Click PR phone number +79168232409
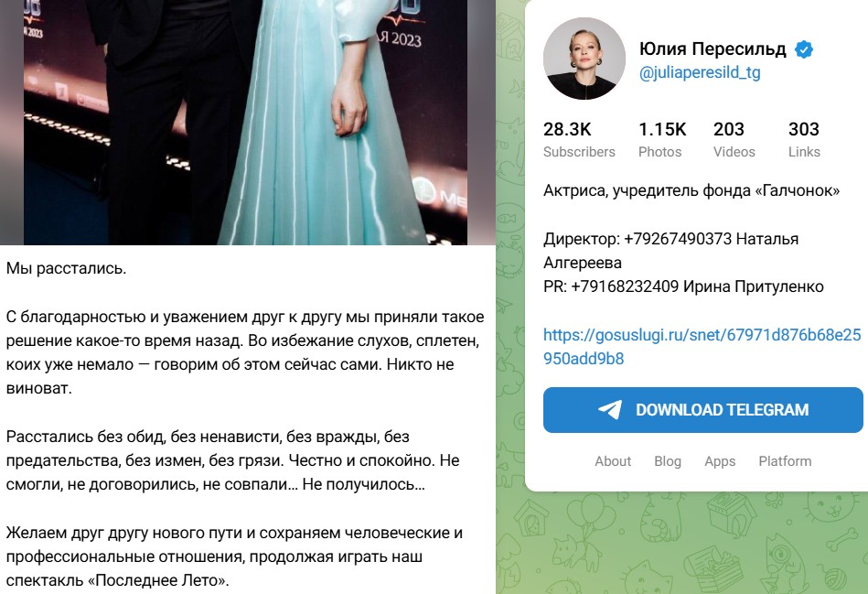 (625, 287)
